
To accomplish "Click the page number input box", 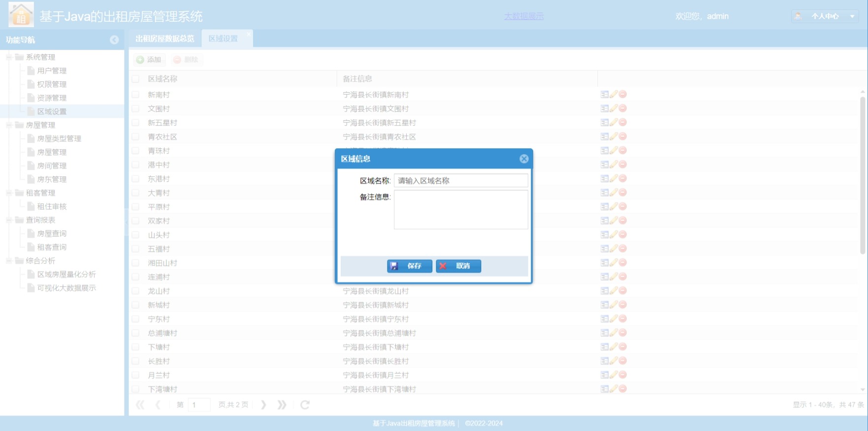I will tap(199, 405).
